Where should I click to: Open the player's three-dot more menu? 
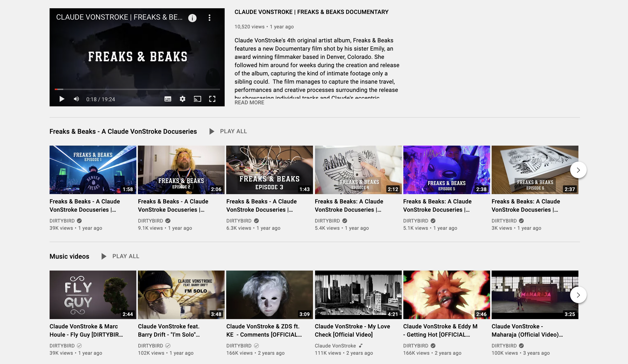pyautogui.click(x=209, y=18)
